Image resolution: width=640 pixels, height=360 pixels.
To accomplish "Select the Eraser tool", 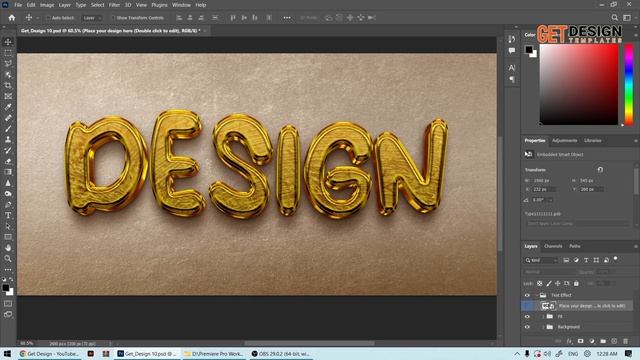I will [8, 161].
